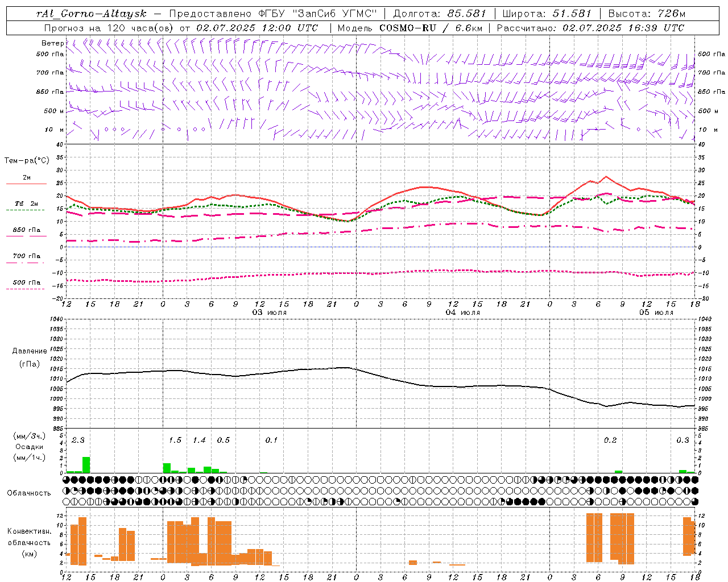Click the '03 июля' date label
The image size is (728, 582).
270,312
